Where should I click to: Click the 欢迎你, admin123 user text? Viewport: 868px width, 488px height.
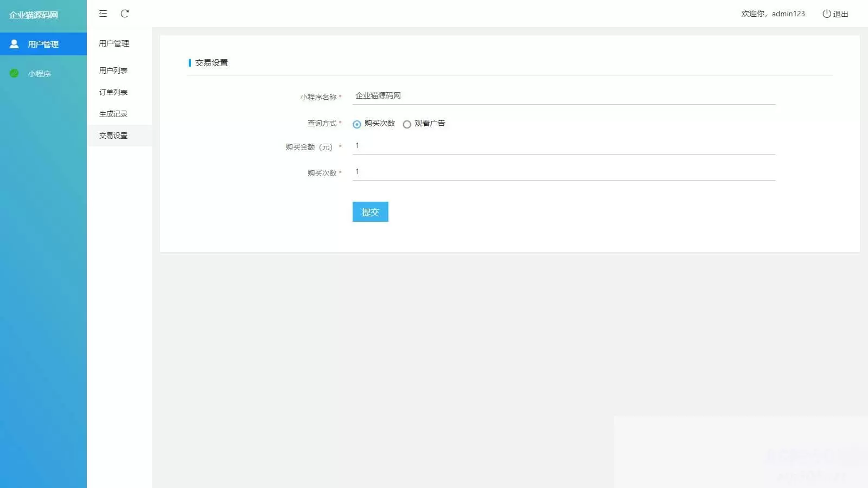coord(773,14)
